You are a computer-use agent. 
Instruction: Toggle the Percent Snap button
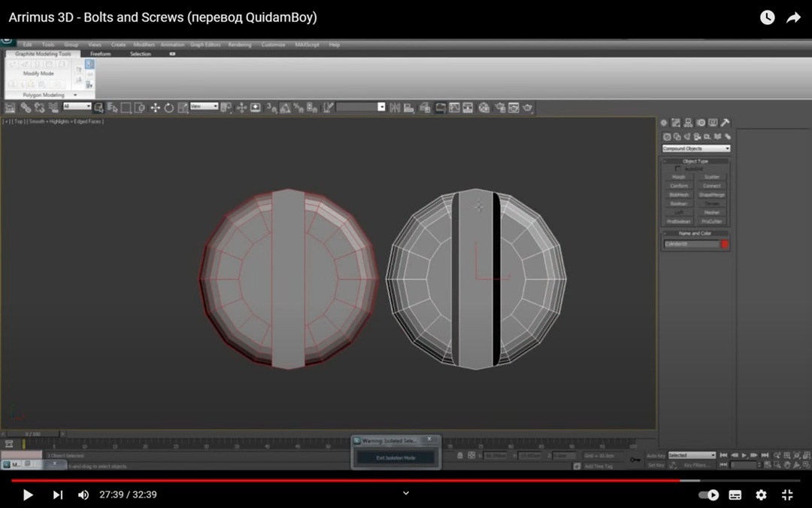298,108
